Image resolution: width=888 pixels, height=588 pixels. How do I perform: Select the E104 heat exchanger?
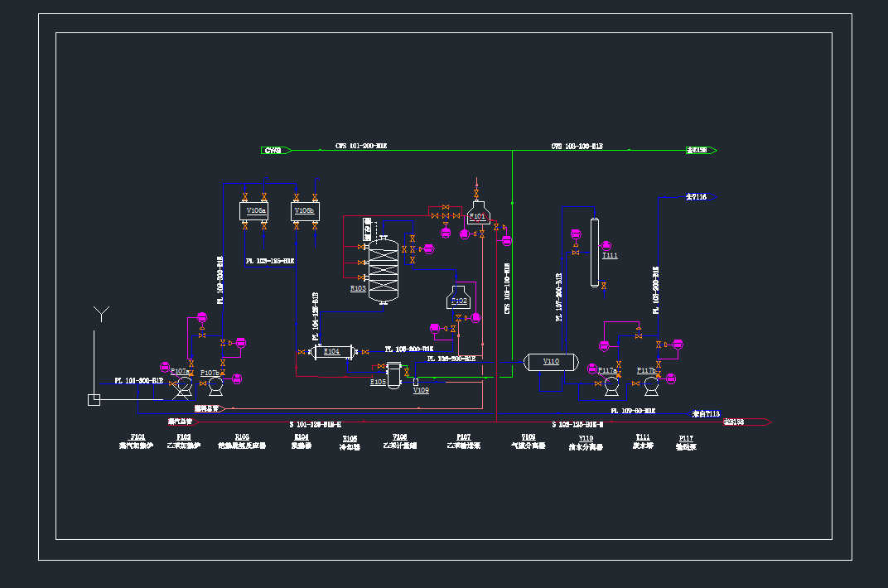(331, 352)
